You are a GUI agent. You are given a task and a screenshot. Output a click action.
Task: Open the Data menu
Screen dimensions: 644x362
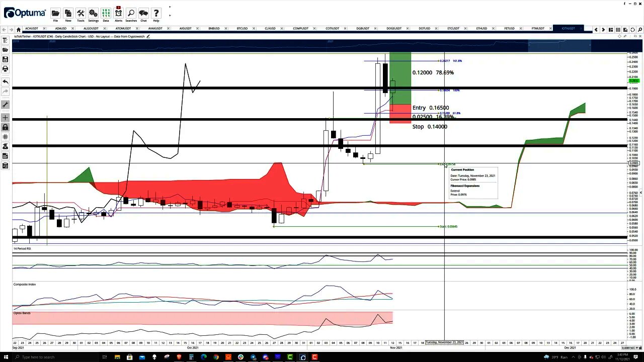tap(106, 15)
